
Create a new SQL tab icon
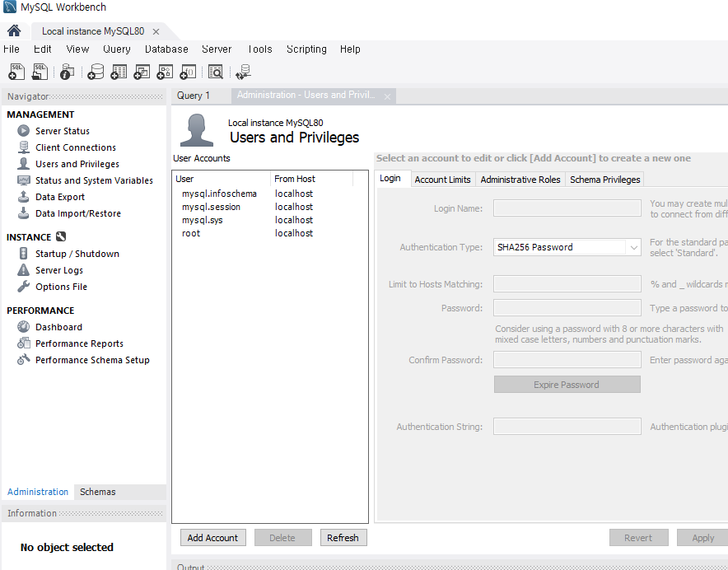coord(16,72)
